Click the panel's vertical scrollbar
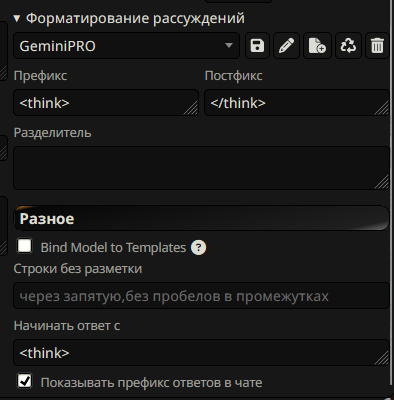 (392, 193)
